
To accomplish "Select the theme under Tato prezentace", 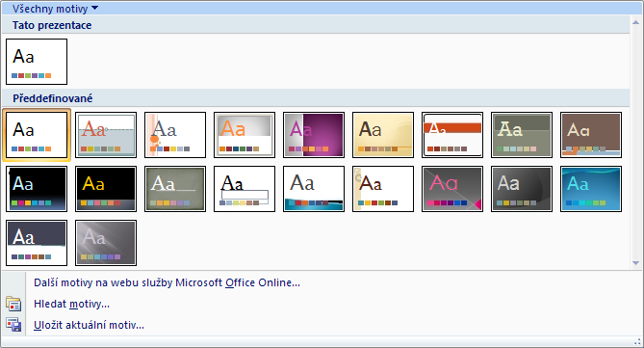I will (37, 62).
